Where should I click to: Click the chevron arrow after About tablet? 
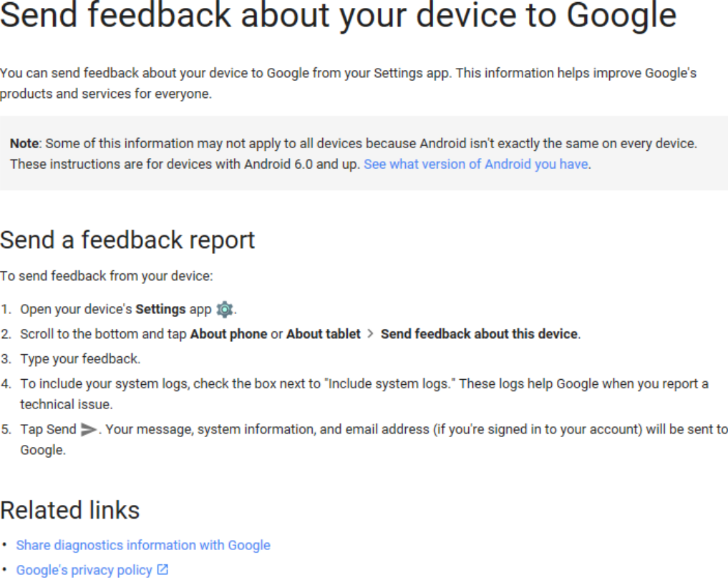coord(370,334)
